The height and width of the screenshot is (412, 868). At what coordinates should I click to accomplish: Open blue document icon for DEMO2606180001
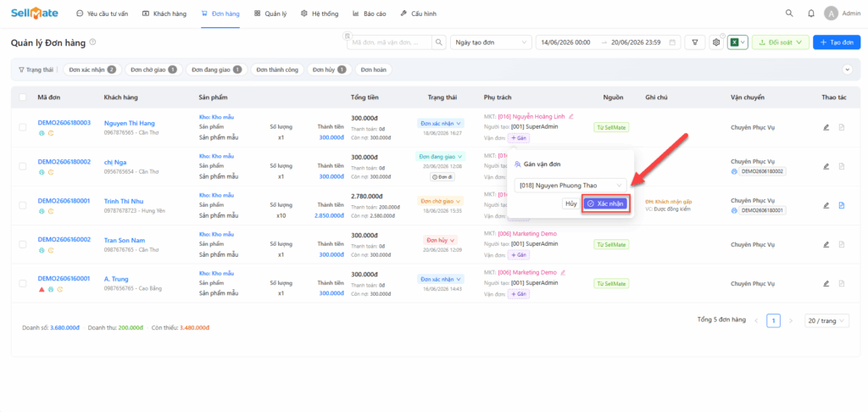842,205
